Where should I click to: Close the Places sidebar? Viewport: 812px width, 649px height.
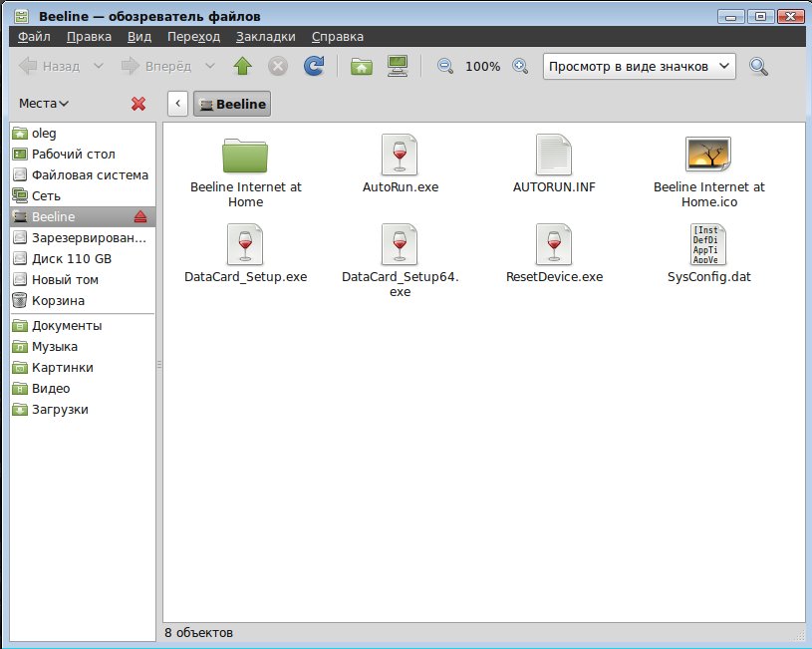click(138, 104)
